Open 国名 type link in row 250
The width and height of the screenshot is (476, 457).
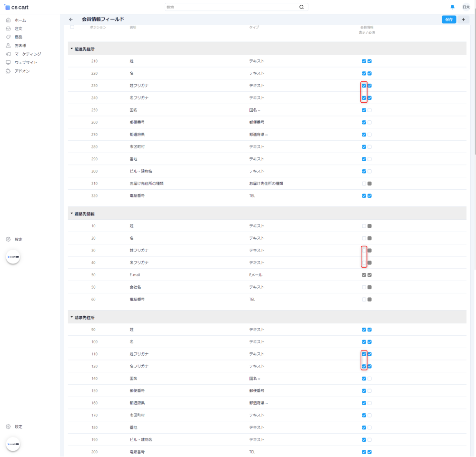[255, 110]
